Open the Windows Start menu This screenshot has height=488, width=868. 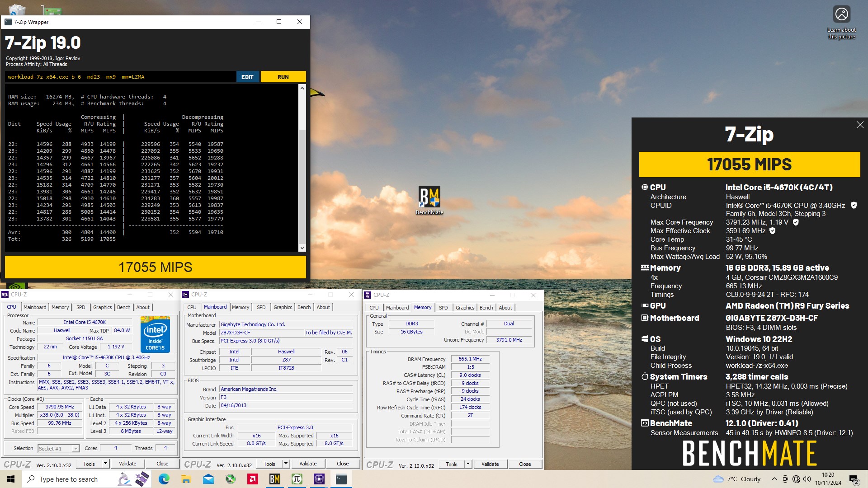click(11, 479)
